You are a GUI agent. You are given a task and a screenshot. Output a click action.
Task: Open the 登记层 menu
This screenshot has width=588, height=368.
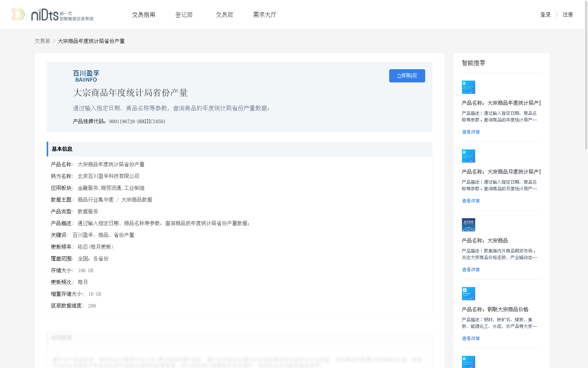pyautogui.click(x=184, y=15)
